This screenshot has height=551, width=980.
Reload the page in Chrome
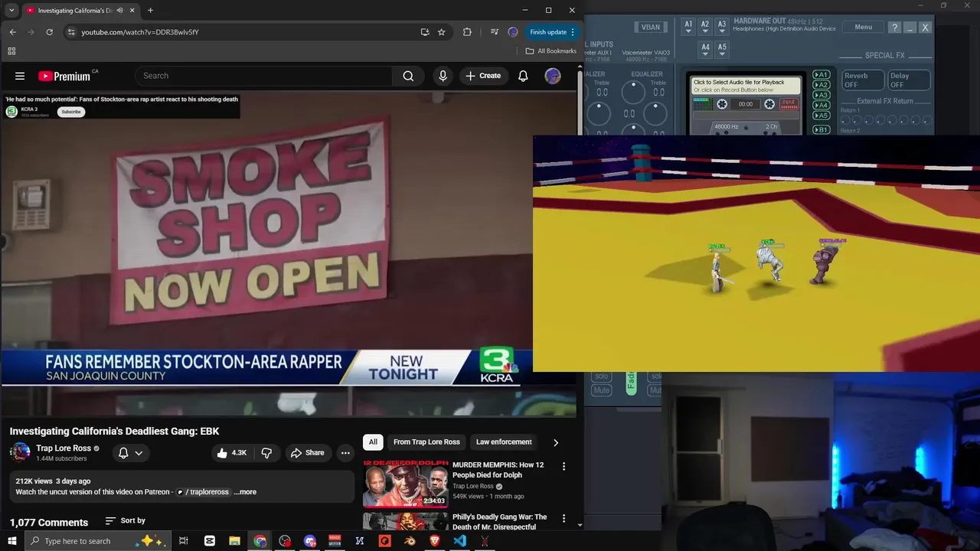[x=50, y=32]
